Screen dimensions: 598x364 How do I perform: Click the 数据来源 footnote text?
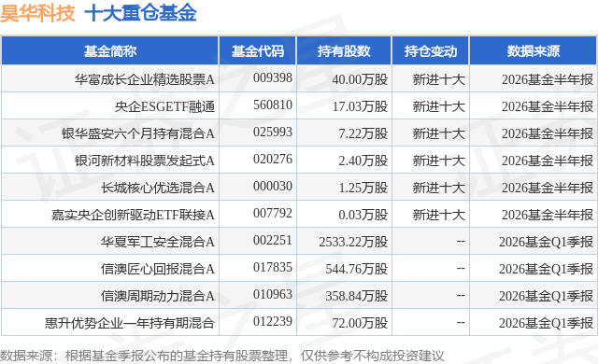pyautogui.click(x=222, y=356)
